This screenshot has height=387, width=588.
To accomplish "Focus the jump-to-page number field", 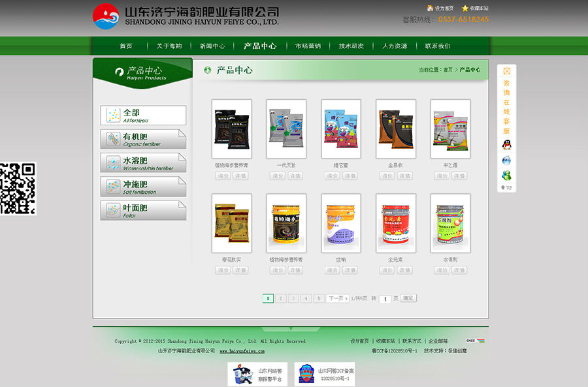I will click(385, 299).
